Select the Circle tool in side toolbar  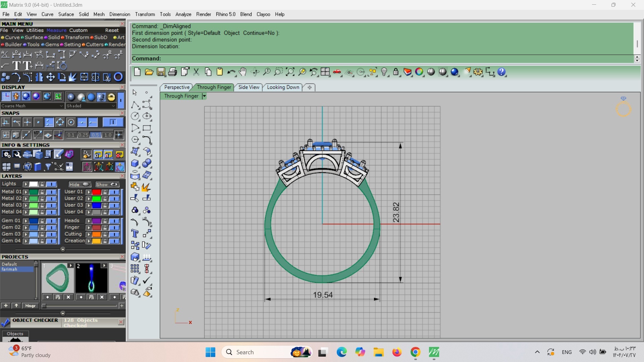(135, 116)
